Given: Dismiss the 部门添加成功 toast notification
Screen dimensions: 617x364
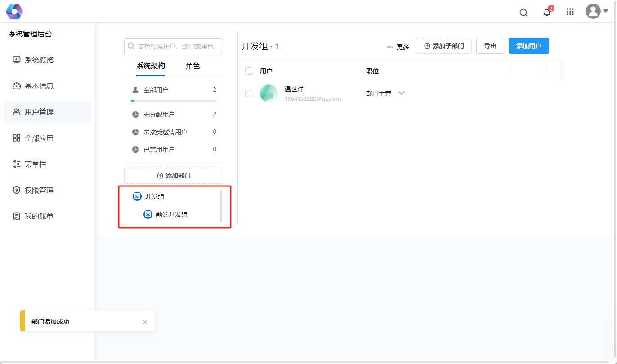Looking at the screenshot, I should click(145, 322).
